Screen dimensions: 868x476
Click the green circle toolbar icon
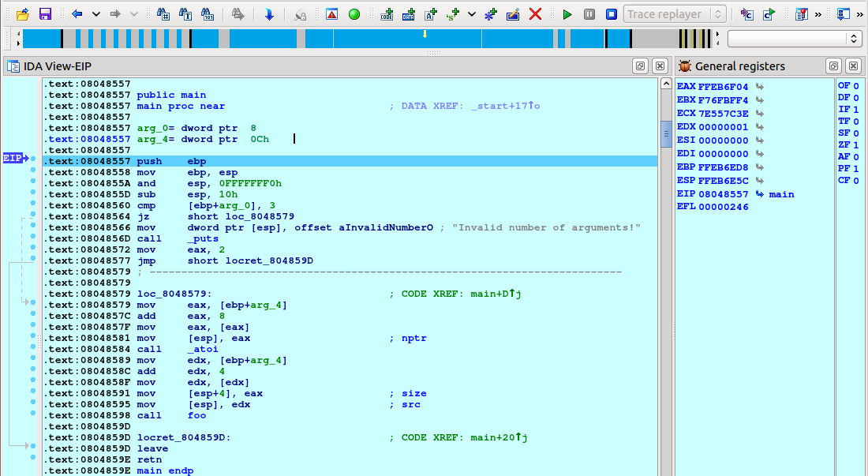pyautogui.click(x=354, y=14)
